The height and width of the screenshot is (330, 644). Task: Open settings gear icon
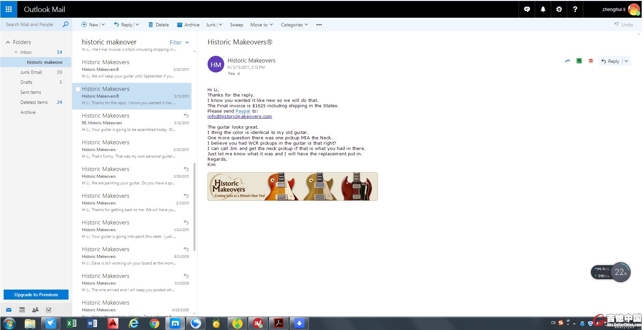(x=559, y=9)
